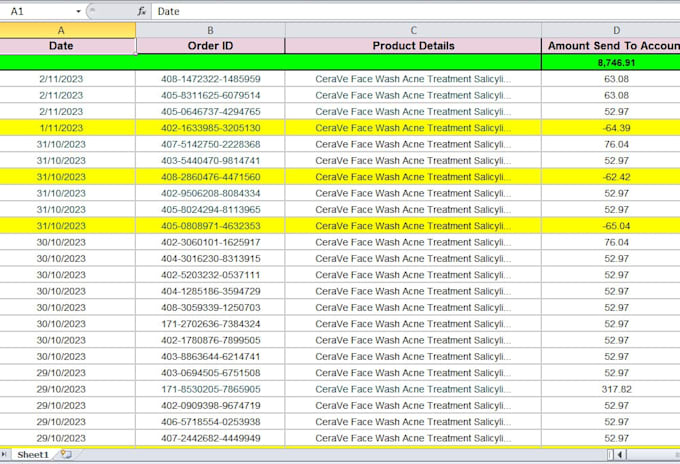Image resolution: width=680 pixels, height=464 pixels.
Task: Click the negative amount -65.04
Action: (611, 226)
